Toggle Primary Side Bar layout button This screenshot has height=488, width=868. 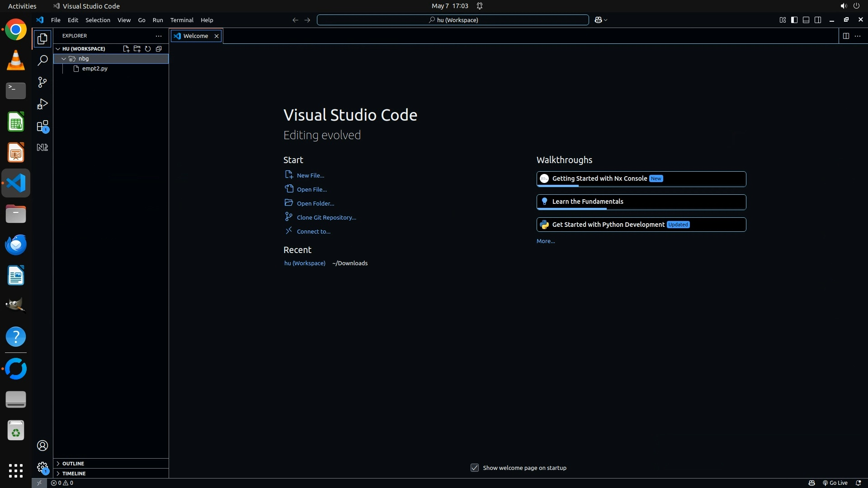(x=794, y=20)
